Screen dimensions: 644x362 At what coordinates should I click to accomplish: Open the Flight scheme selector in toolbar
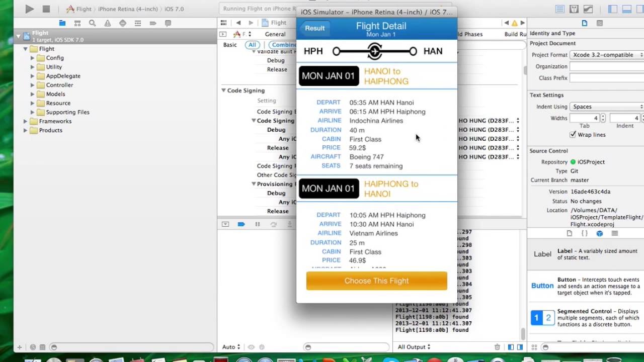click(79, 9)
